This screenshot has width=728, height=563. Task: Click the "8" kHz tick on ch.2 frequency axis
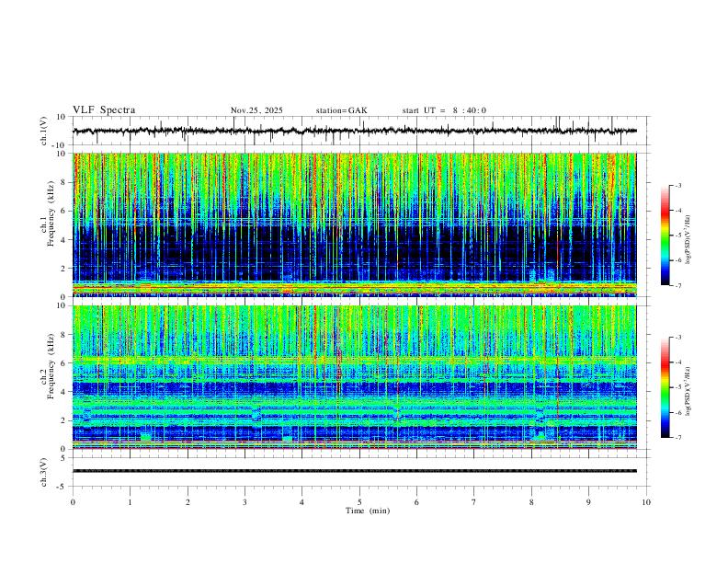(x=64, y=335)
